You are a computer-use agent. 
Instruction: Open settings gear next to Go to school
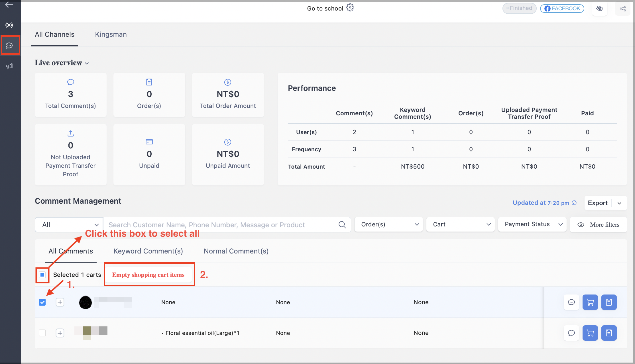[350, 8]
